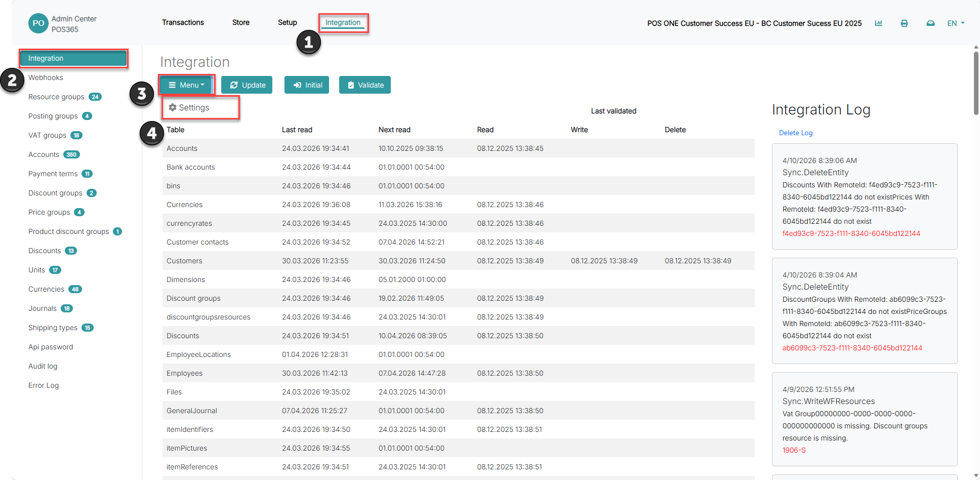Open the Setup top menu
980x480 pixels.
tap(288, 22)
